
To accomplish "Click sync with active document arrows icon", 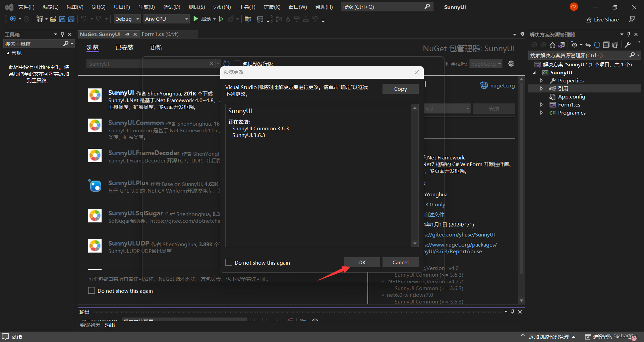I will point(588,45).
